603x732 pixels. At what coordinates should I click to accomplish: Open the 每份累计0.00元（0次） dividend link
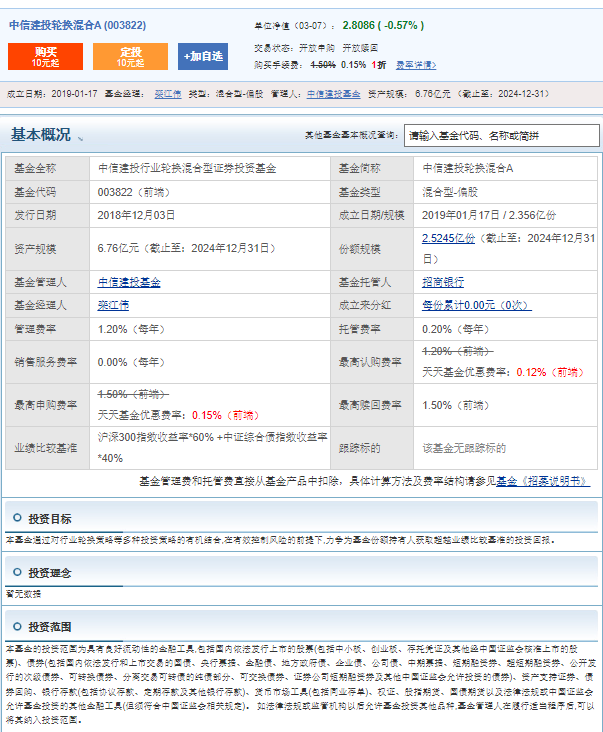click(477, 305)
